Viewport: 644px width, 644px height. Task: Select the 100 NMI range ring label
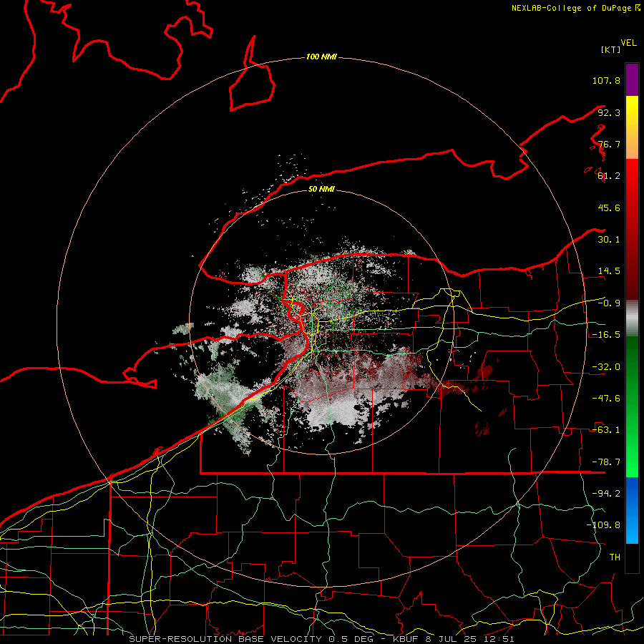tap(321, 57)
